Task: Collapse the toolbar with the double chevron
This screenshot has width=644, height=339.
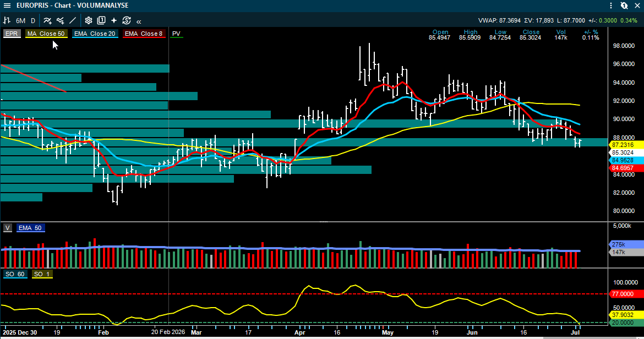Action: 139,21
